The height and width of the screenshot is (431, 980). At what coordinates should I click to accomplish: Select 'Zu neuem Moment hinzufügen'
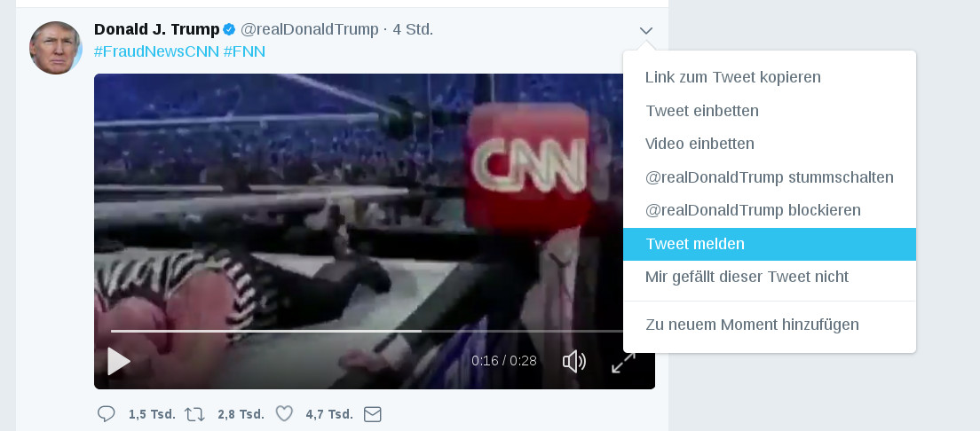(x=753, y=325)
